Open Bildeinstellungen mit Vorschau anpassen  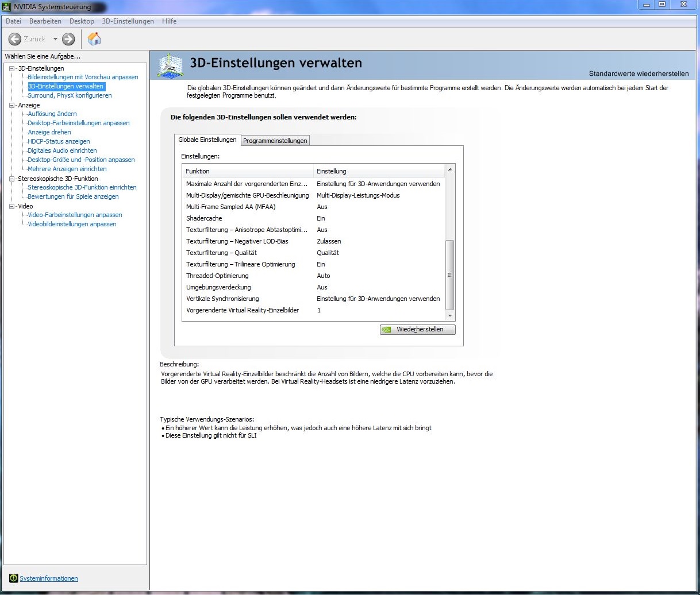click(83, 77)
